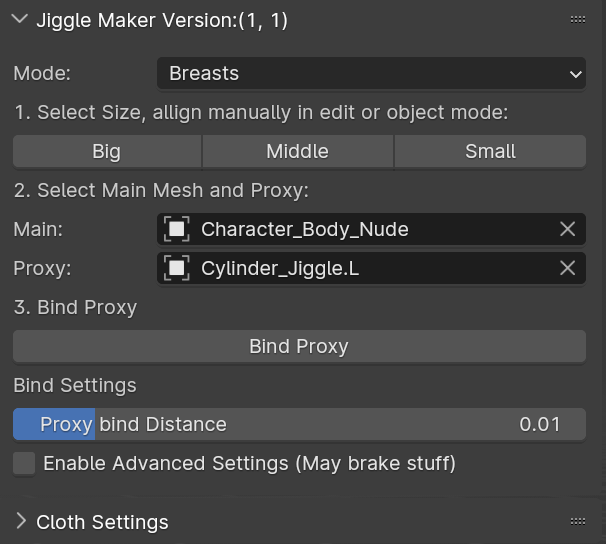Image resolution: width=606 pixels, height=544 pixels.
Task: Expand the Cloth Settings panel
Action: coord(21,522)
